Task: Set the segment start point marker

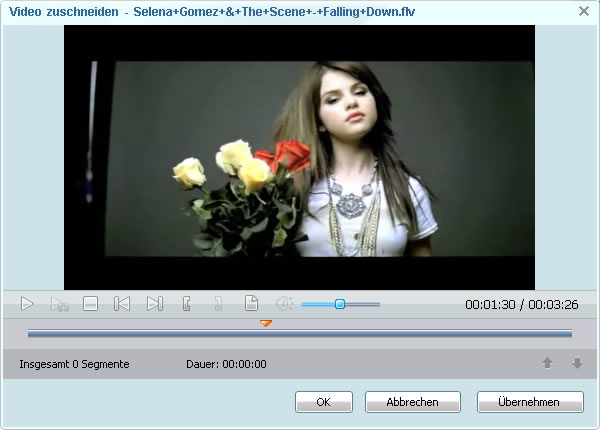Action: click(x=186, y=304)
